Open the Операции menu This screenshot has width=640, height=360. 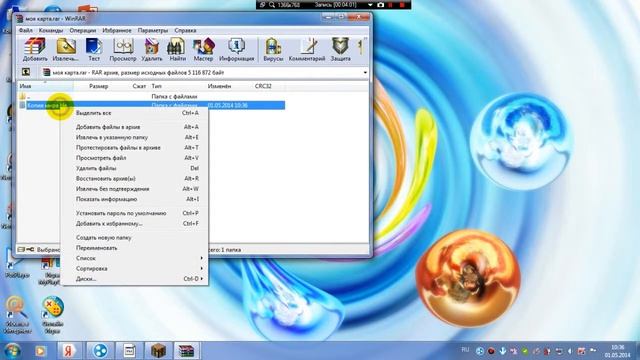pos(82,31)
